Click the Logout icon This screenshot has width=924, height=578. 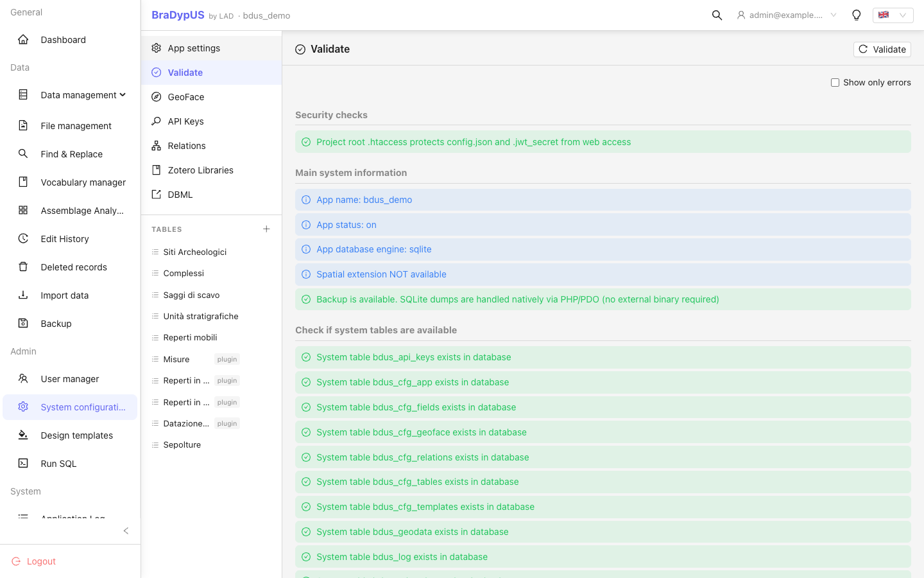point(16,561)
